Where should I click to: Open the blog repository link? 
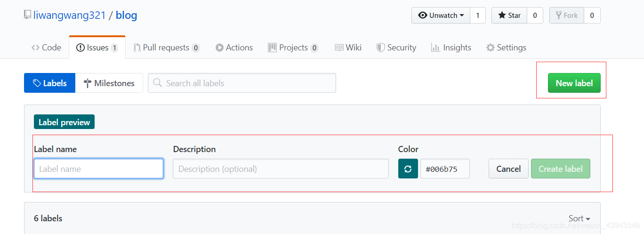[x=126, y=15]
